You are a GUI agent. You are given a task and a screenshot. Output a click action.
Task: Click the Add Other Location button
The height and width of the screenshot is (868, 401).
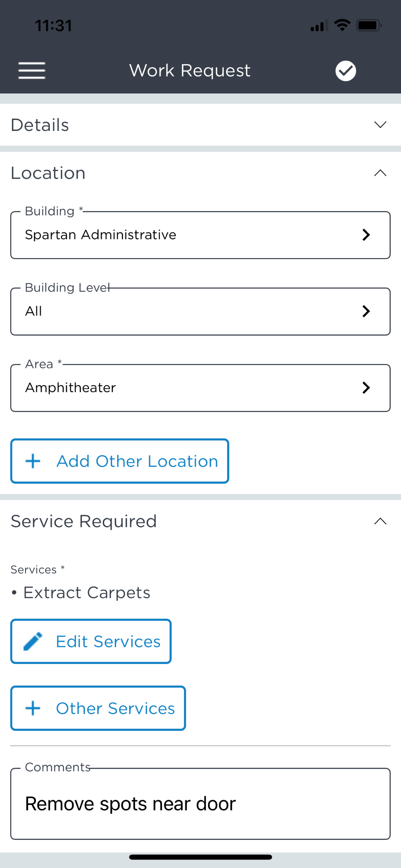(x=120, y=461)
